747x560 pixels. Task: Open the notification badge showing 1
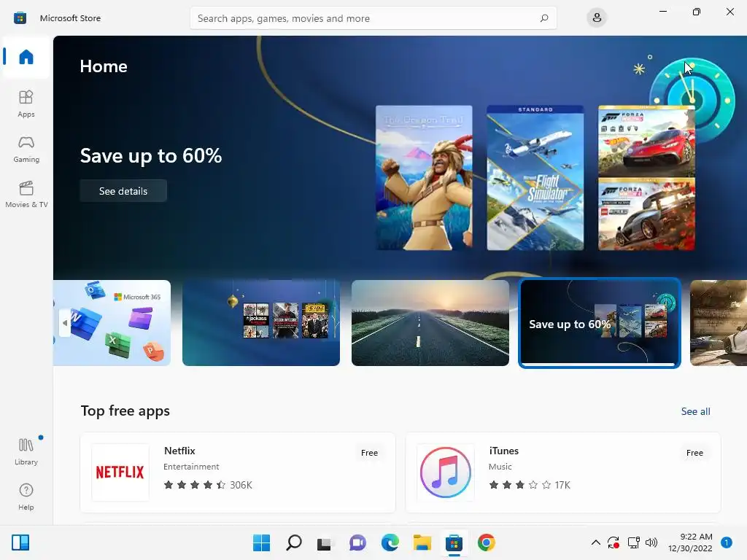point(727,542)
